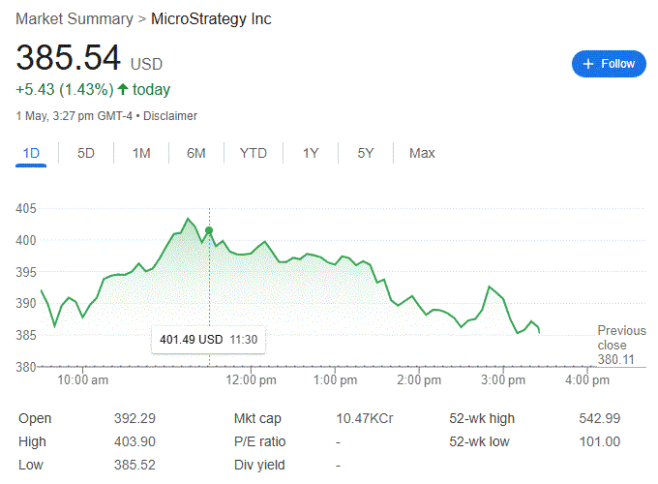Image resolution: width=658 pixels, height=484 pixels.
Task: Click the plus icon in Follow button
Action: pos(589,63)
